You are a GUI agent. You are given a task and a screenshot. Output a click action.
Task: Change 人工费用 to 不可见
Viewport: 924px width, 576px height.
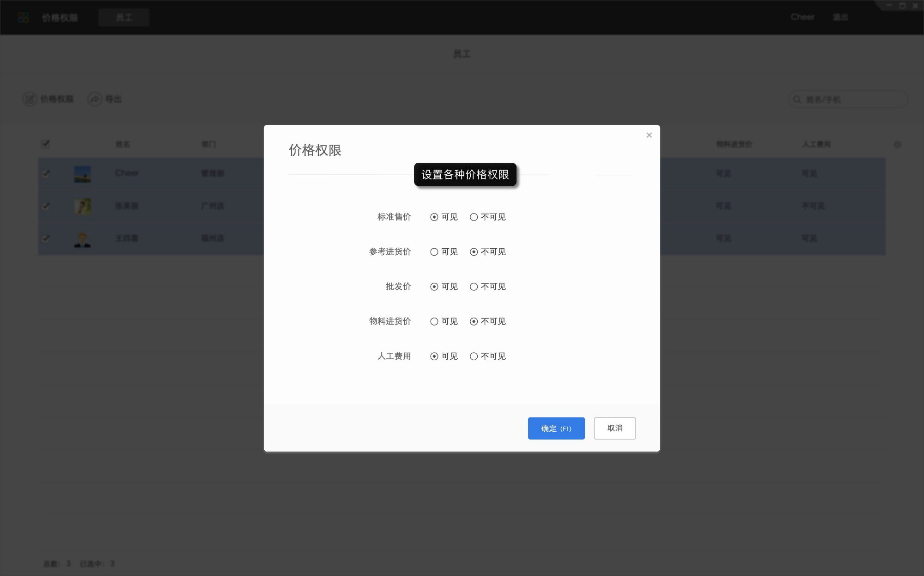point(474,356)
